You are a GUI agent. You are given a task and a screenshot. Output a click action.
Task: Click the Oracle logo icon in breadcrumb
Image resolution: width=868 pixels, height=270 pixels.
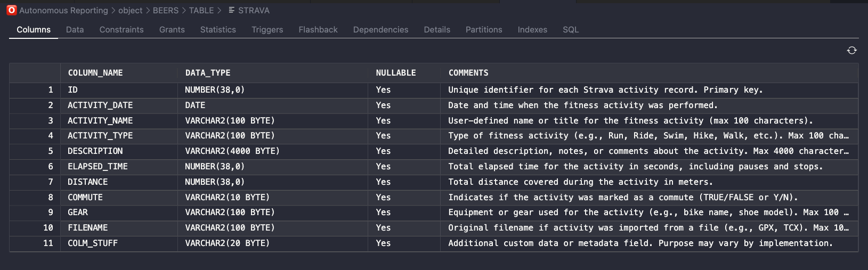(11, 10)
